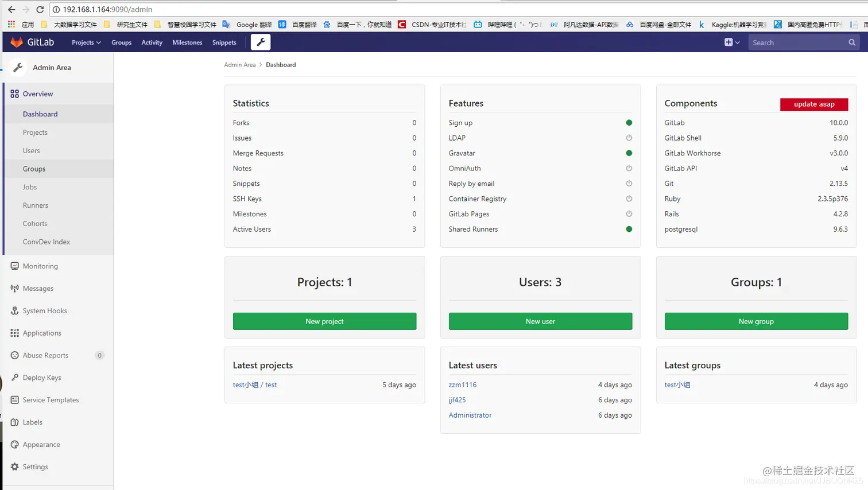Open user jjf425 link
This screenshot has height=490, width=868.
pyautogui.click(x=457, y=400)
